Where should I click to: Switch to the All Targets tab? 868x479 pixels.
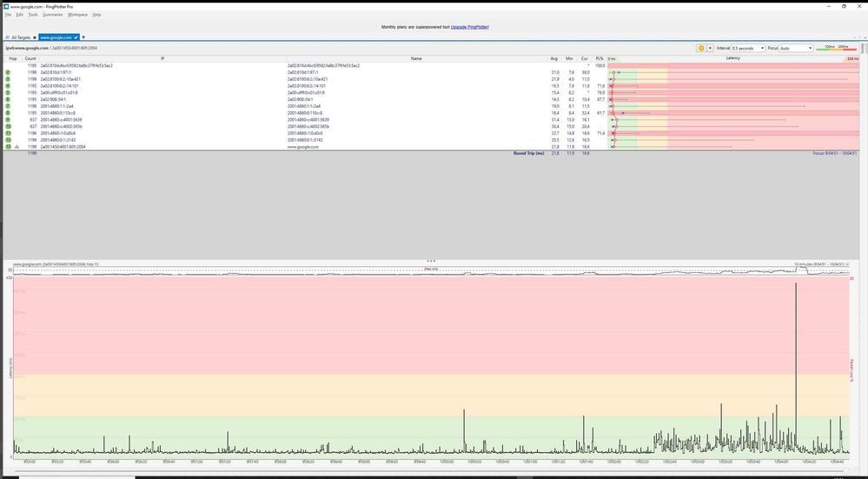click(20, 37)
